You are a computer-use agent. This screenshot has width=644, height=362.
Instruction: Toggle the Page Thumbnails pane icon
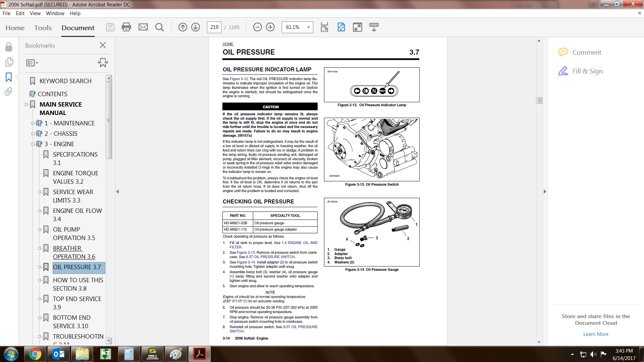[x=9, y=62]
